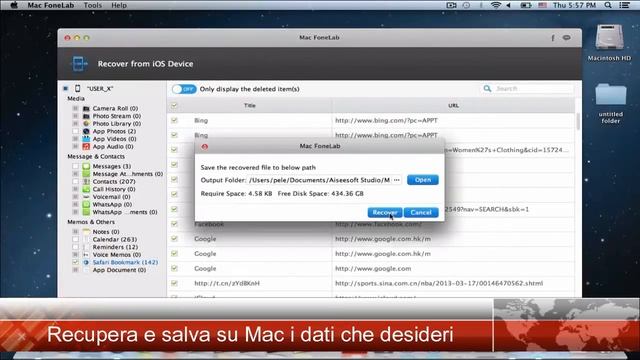Click the Time Machine menu bar icon
The height and width of the screenshot is (360, 640).
tap(466, 5)
